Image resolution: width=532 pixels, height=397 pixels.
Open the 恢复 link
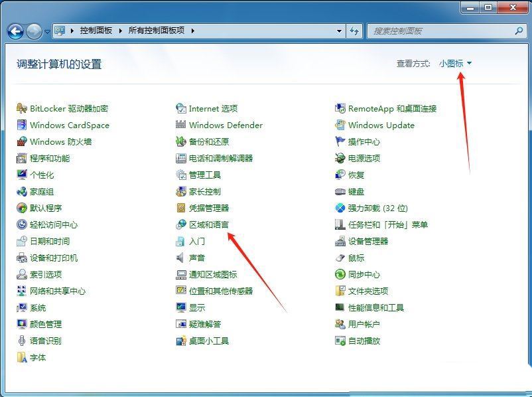click(x=356, y=175)
